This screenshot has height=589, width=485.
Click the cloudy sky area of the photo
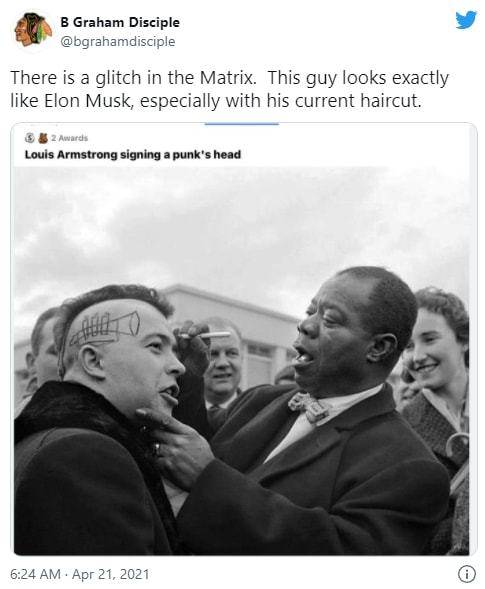pos(240,225)
